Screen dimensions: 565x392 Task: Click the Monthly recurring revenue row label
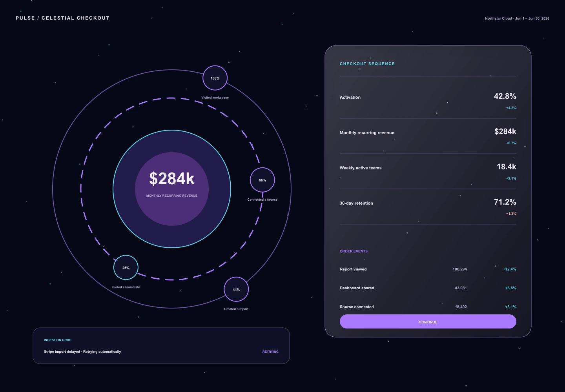click(367, 132)
